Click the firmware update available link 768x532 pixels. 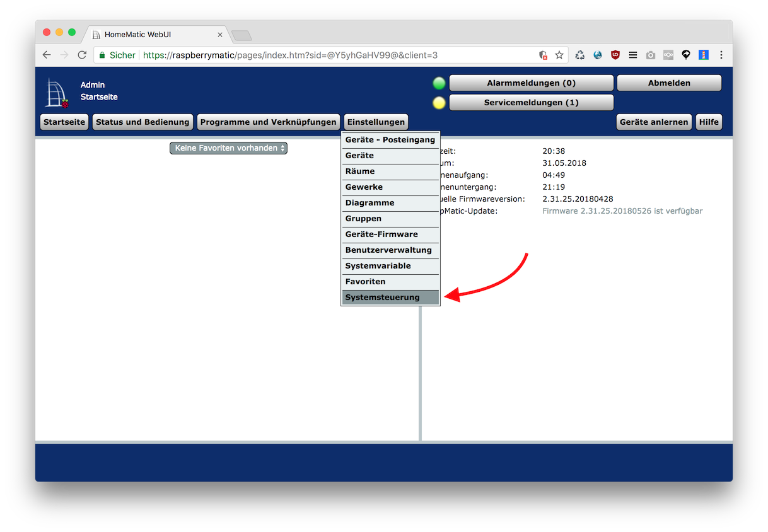(x=622, y=211)
